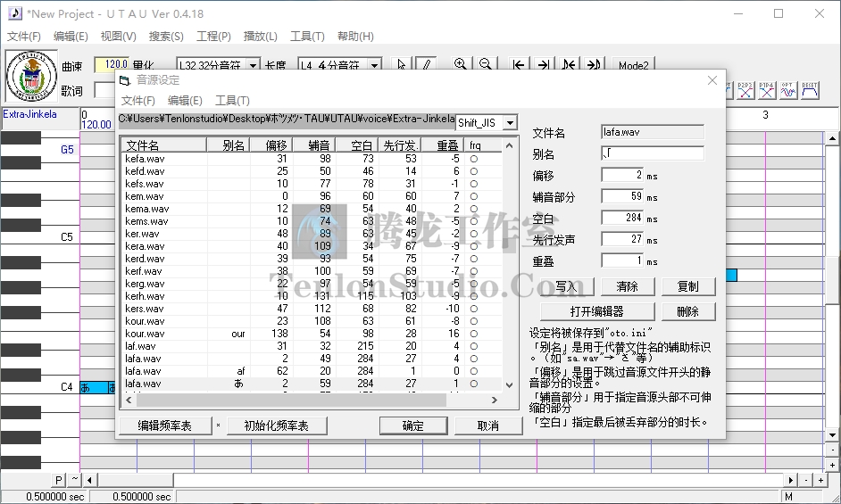Open the 长度 L4 note length dropdown
841x504 pixels.
(x=375, y=65)
